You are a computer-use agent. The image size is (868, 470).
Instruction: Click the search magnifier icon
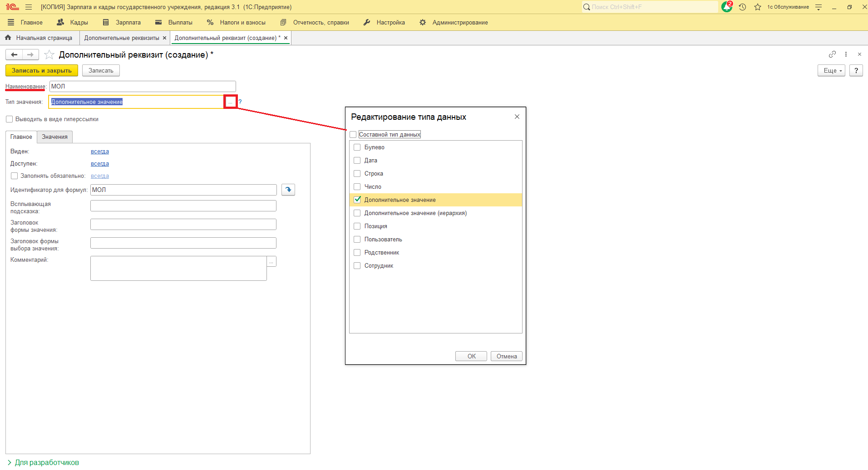pos(587,7)
